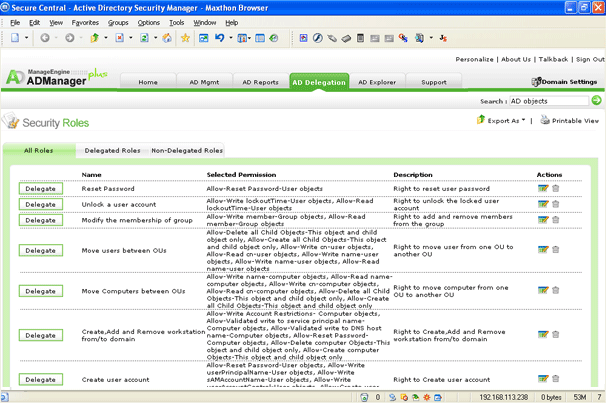The height and width of the screenshot is (403, 606).
Task: Click the About Us link
Action: 516,59
